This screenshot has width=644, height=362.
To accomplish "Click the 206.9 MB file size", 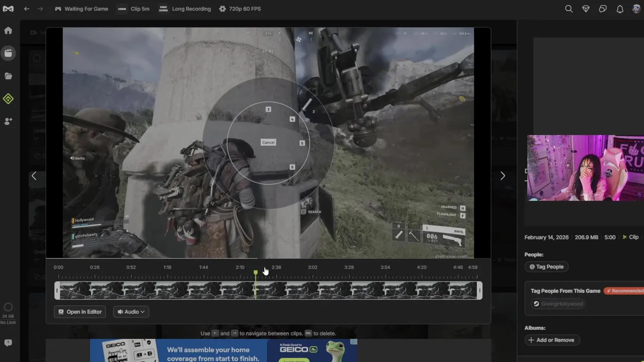I will [587, 237].
